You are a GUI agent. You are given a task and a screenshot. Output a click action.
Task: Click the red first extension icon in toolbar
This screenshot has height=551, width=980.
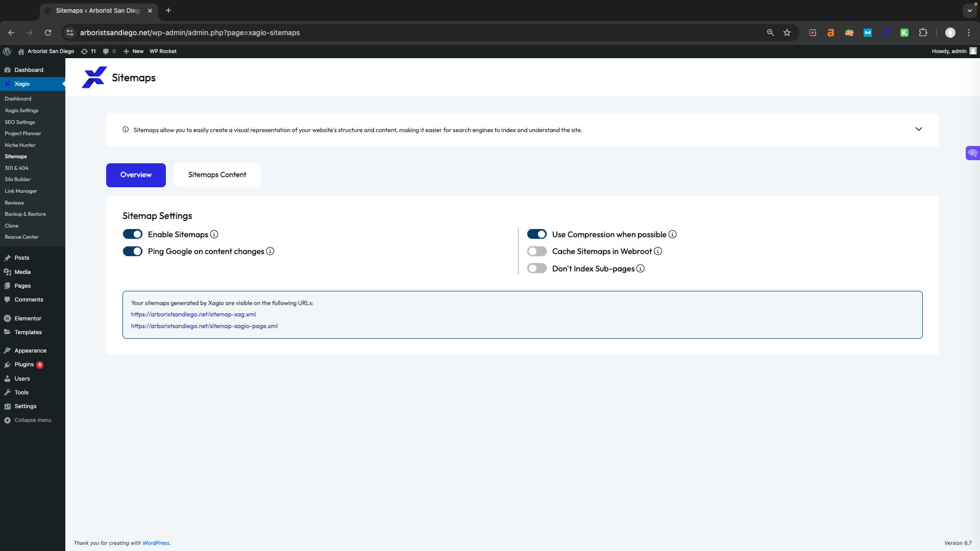[x=813, y=33]
